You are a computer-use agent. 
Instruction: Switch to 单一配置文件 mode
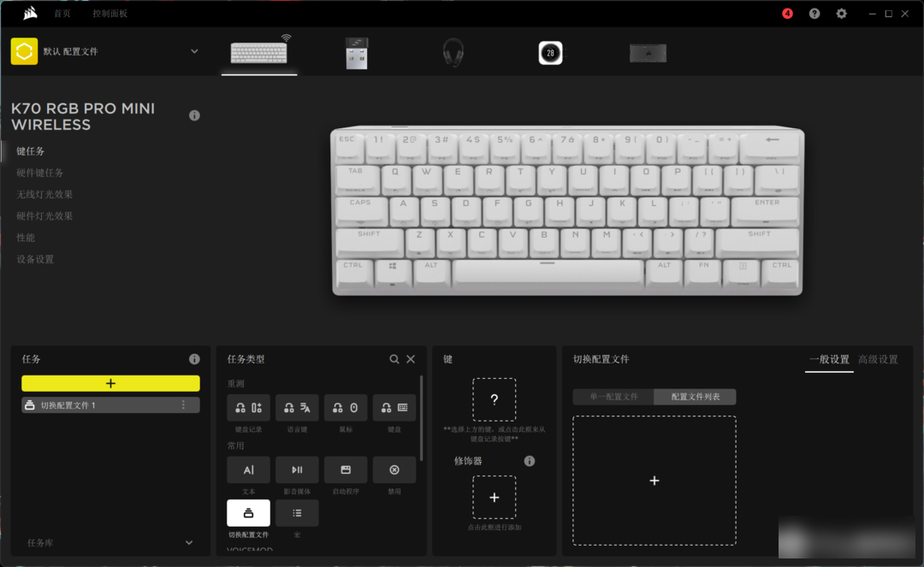(x=613, y=397)
